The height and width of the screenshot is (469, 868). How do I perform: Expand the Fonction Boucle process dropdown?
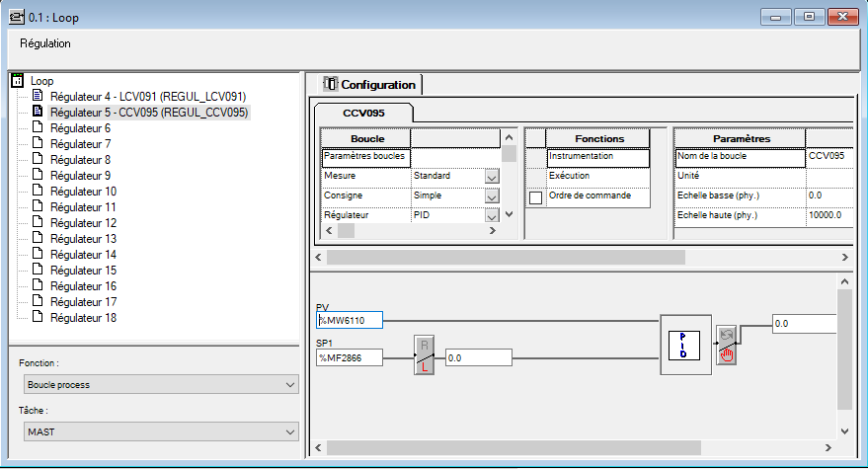point(289,383)
